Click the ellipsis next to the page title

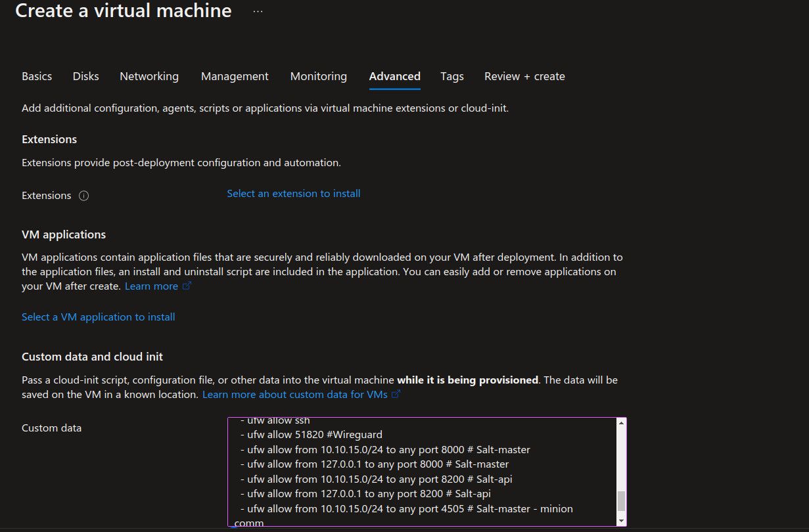point(258,11)
